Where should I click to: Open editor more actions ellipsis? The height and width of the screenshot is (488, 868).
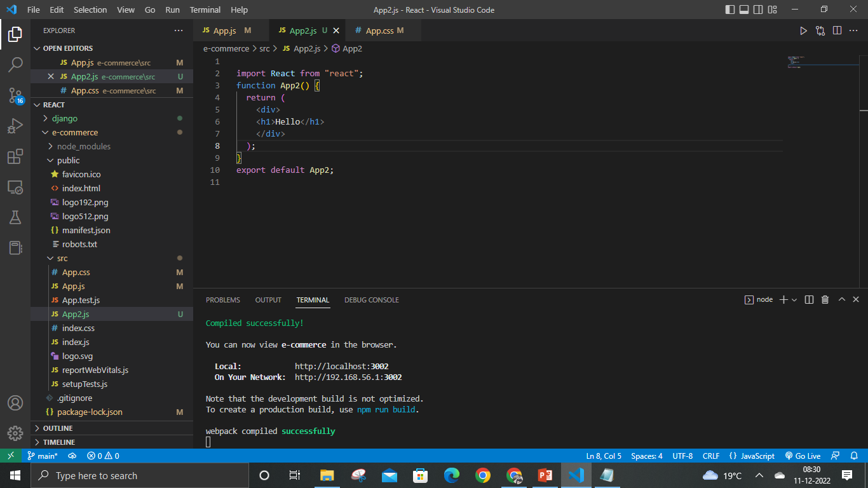point(854,30)
